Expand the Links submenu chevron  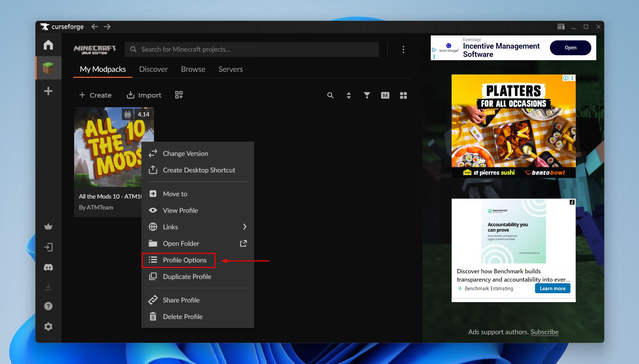click(x=245, y=227)
